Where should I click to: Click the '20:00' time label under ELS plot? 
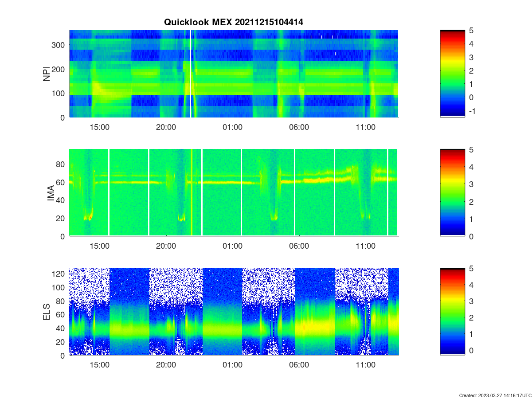(x=166, y=365)
